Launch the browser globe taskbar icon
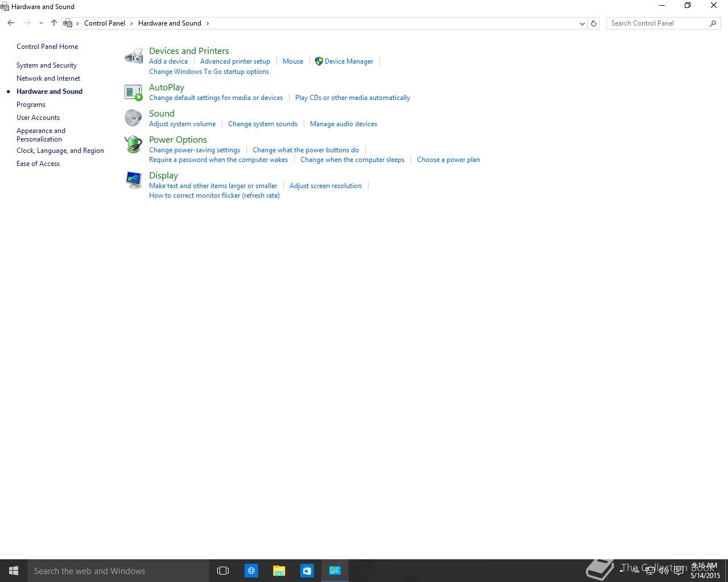The width and height of the screenshot is (728, 582). tap(251, 571)
